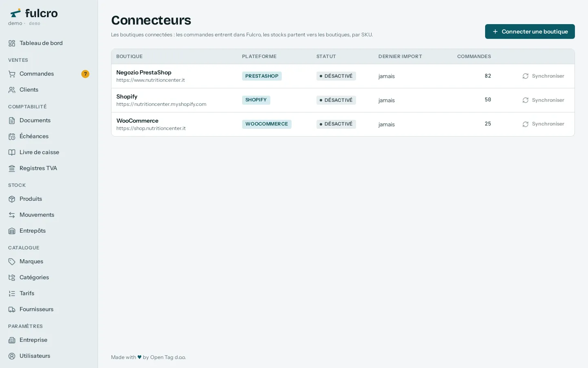Click the Commandes badge showing 7
Image resolution: width=588 pixels, height=368 pixels.
(x=85, y=74)
